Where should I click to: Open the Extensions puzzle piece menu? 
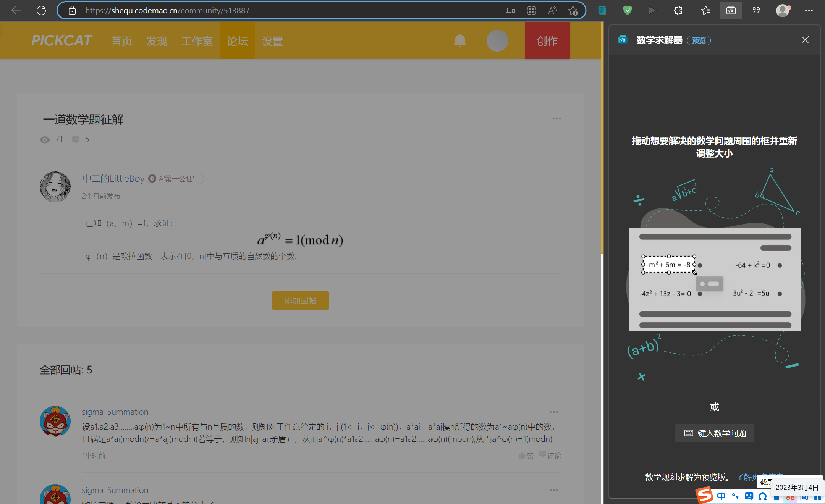tap(678, 10)
